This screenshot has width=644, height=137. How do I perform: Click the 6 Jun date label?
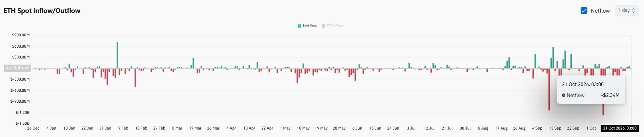point(357,128)
